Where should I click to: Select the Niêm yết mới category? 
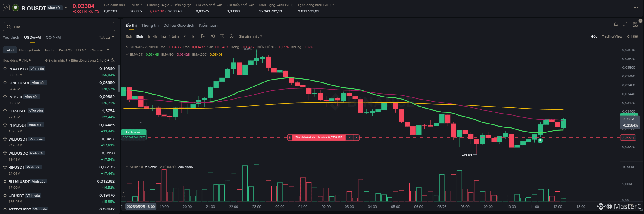(29, 50)
